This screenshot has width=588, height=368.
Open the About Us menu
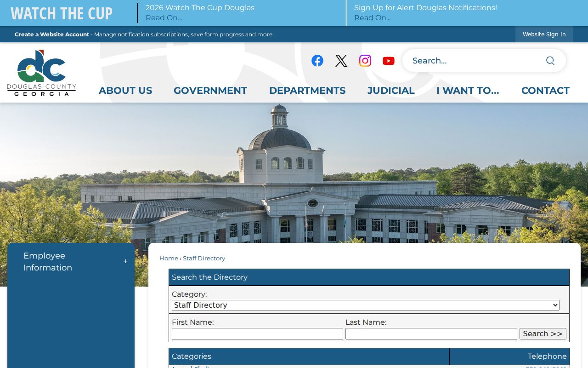pos(125,91)
